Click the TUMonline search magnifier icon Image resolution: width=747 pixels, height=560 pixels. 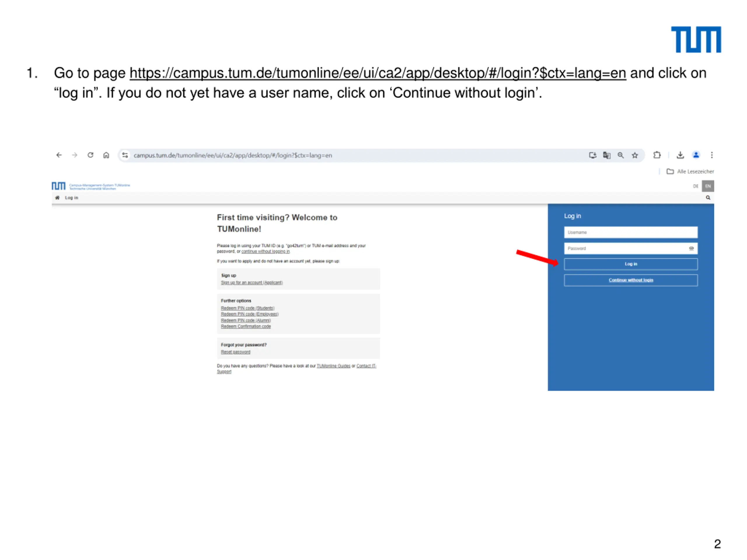pyautogui.click(x=708, y=198)
